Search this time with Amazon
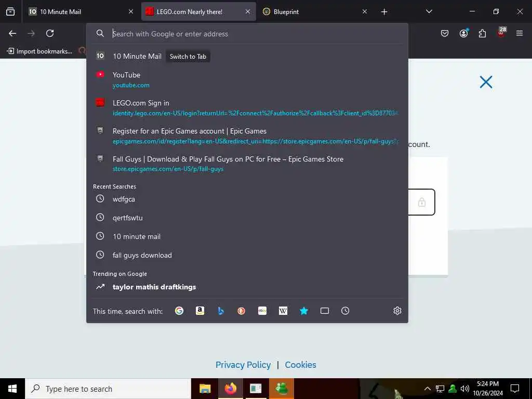The width and height of the screenshot is (532, 399). coord(200,311)
